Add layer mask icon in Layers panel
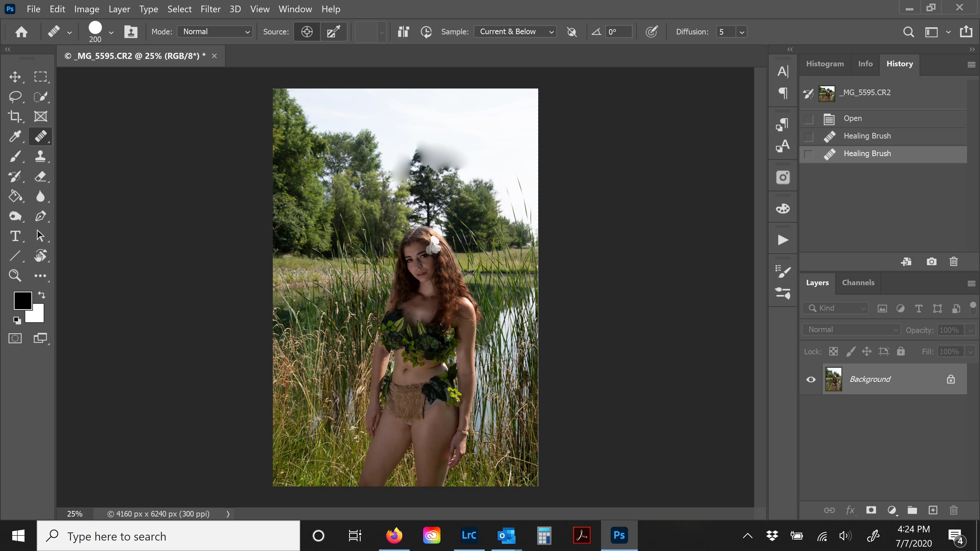Viewport: 980px width, 551px height. point(871,510)
